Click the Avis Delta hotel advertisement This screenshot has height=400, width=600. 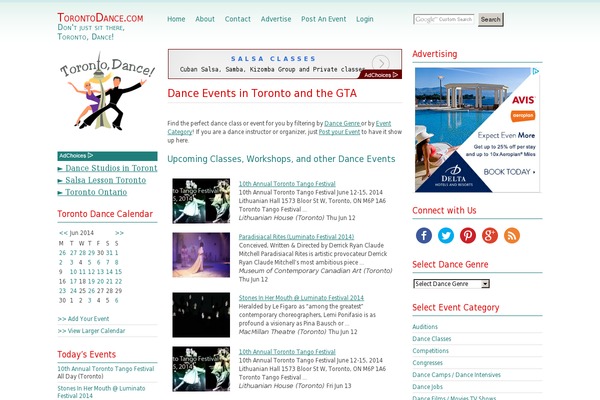tap(477, 130)
